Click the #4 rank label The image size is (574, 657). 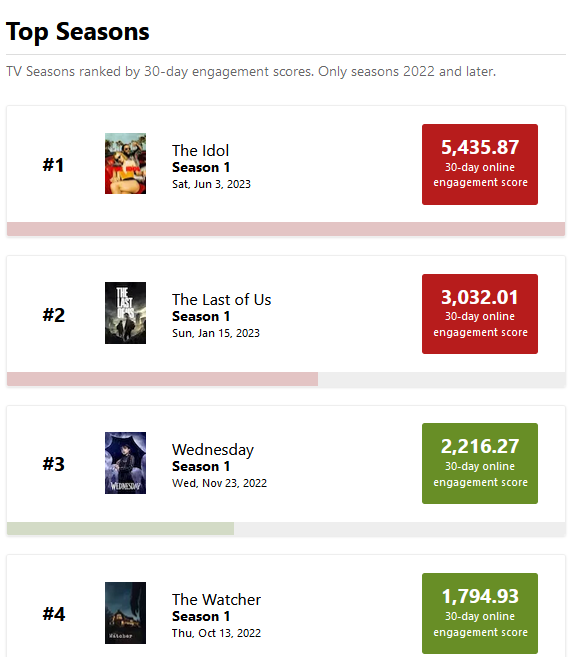(x=54, y=614)
